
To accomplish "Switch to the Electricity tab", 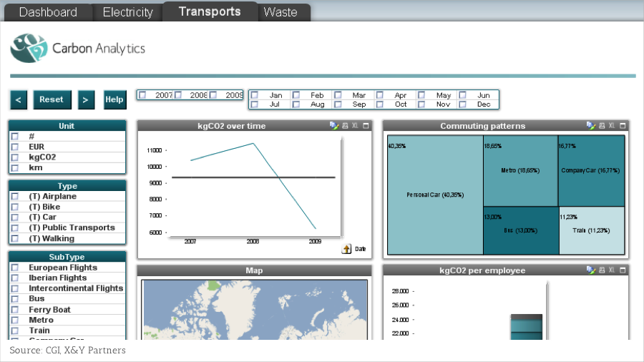I will point(127,12).
